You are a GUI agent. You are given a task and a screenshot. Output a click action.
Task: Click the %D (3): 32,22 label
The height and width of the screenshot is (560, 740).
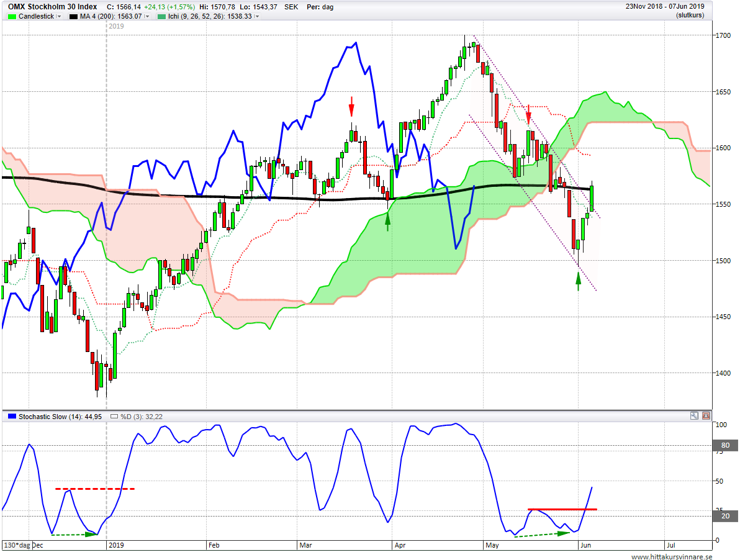point(141,417)
